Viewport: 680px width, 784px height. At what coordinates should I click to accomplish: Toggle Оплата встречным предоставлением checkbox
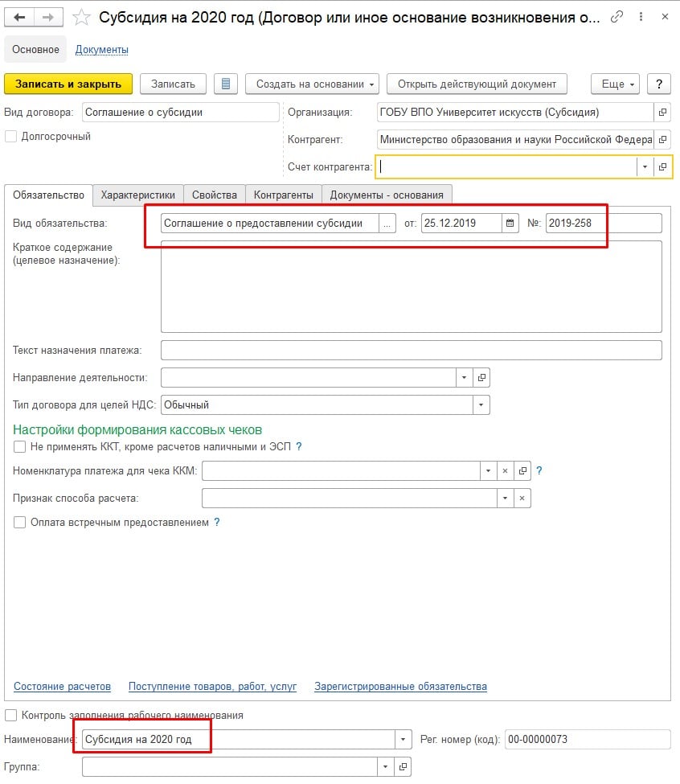pos(20,523)
